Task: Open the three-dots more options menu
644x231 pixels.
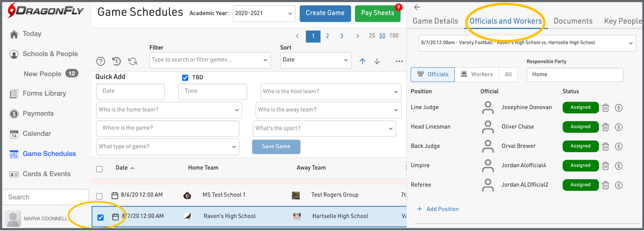Action: pyautogui.click(x=399, y=61)
